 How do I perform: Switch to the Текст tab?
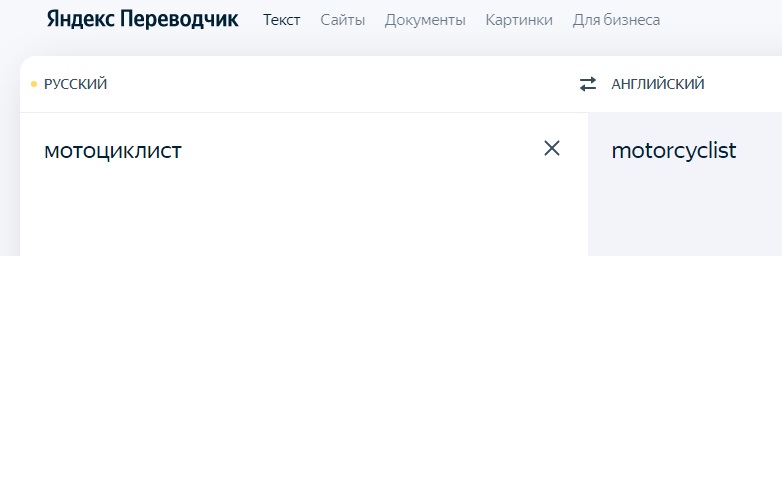pos(281,20)
